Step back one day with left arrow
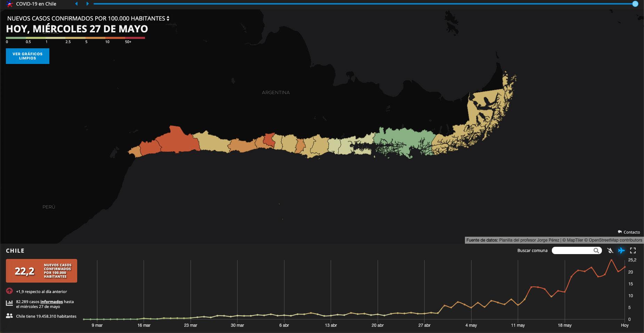The width and height of the screenshot is (644, 333). (x=77, y=4)
